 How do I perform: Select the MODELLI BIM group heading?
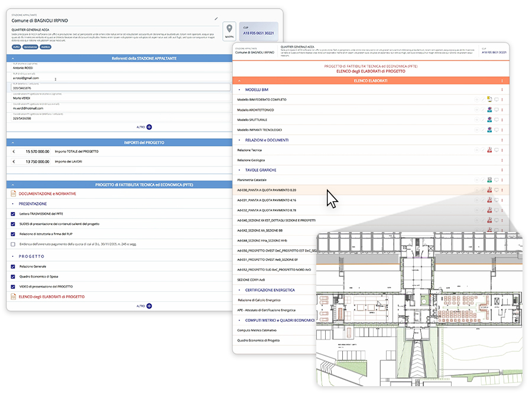click(257, 90)
